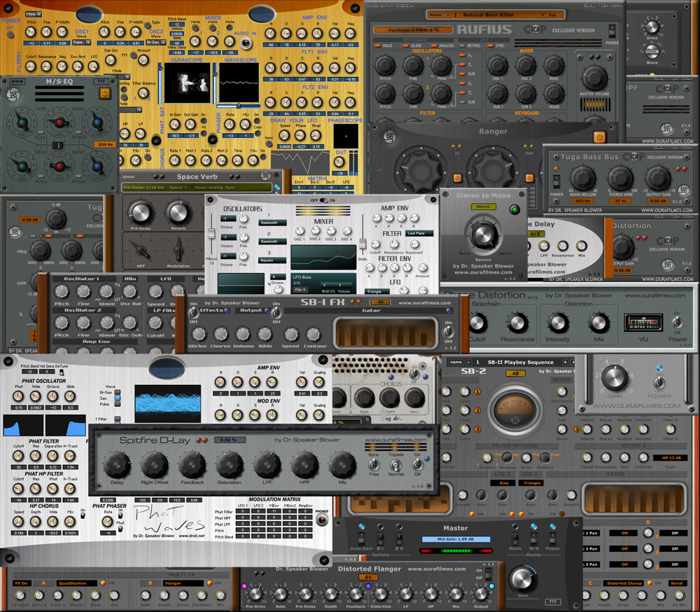
Task: Click the swirl logo icon on Ranger
Action: point(388,137)
